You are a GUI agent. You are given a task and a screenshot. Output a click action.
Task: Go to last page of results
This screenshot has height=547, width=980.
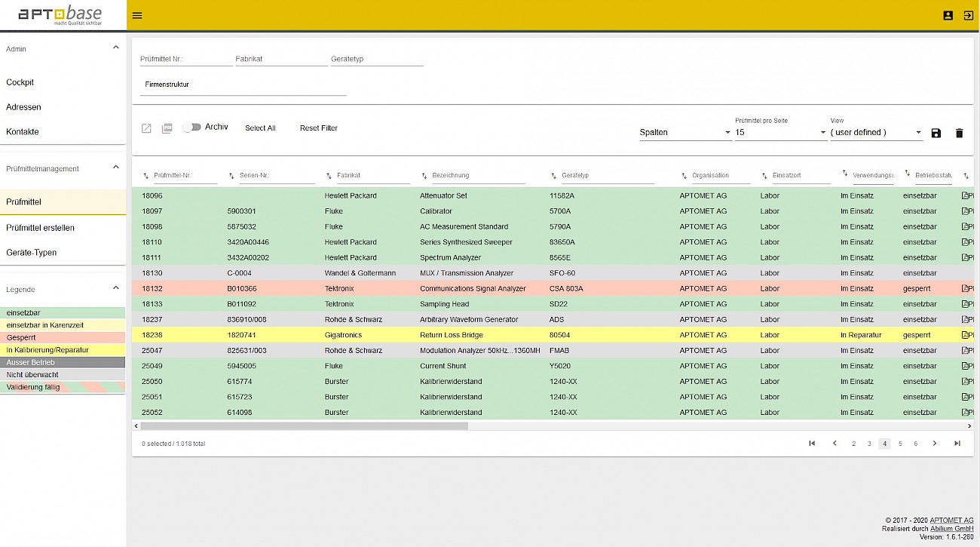click(957, 444)
